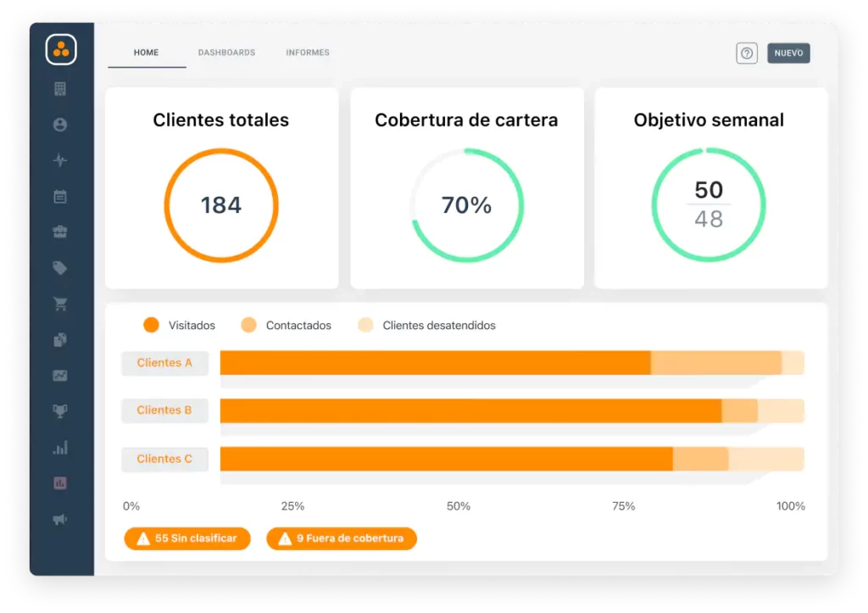Image resolution: width=868 pixels, height=613 pixels.
Task: Select the megaphone announcements icon
Action: tap(59, 518)
